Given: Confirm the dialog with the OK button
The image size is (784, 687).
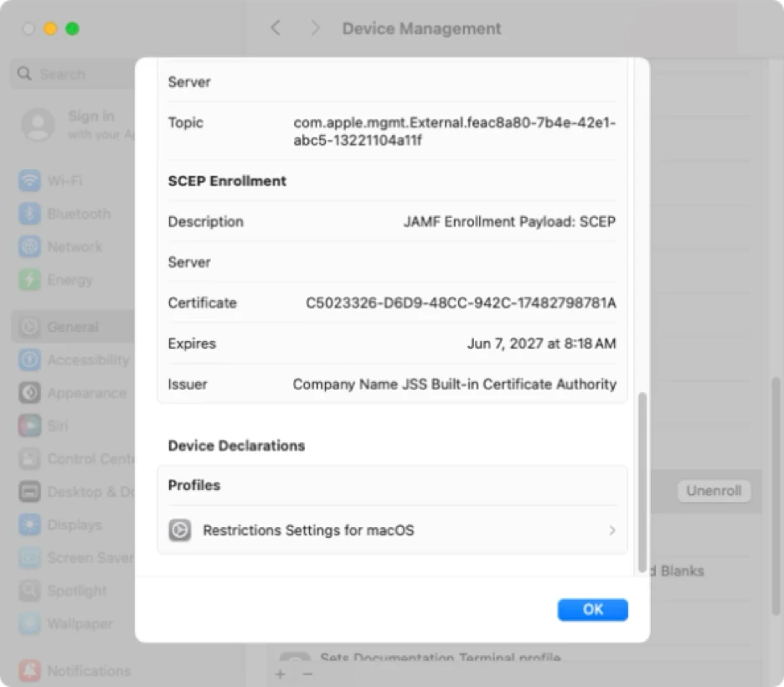Looking at the screenshot, I should [x=592, y=609].
